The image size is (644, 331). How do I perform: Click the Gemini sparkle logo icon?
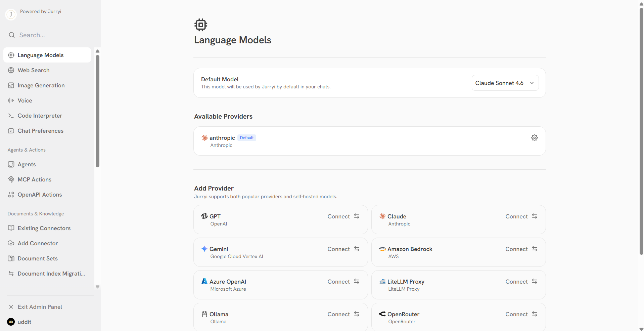(204, 249)
